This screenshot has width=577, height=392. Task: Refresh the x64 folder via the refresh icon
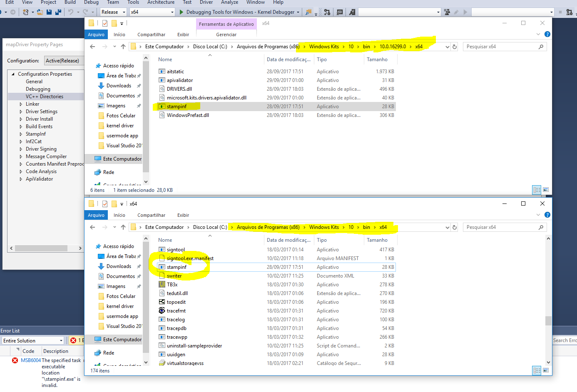[x=453, y=46]
